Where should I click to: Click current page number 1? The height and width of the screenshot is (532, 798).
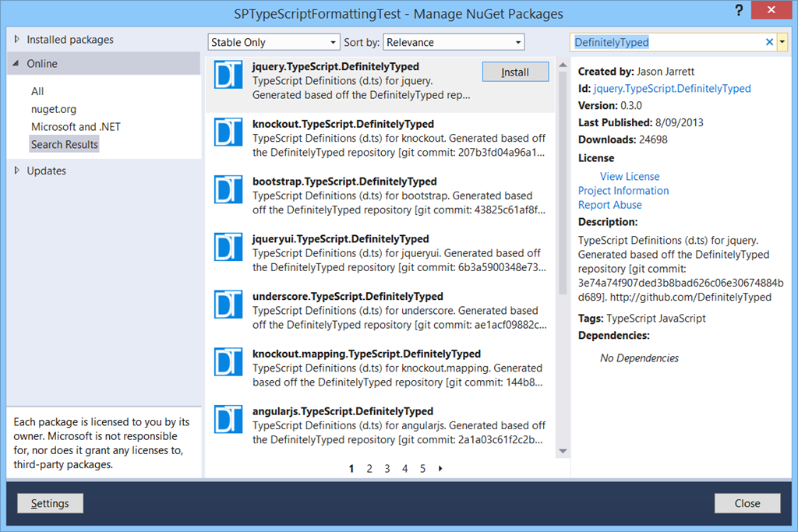click(x=351, y=468)
